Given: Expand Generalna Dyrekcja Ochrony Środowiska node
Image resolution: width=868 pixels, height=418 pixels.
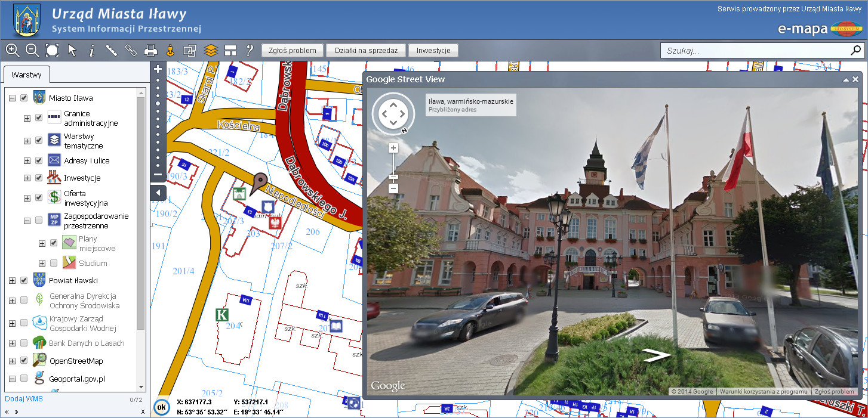Looking at the screenshot, I should point(12,301).
